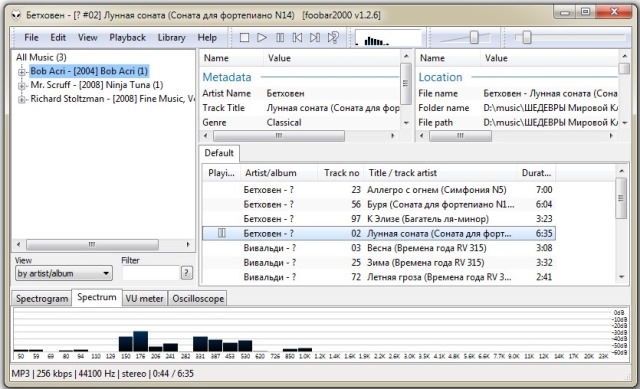This screenshot has width=640, height=389.
Task: Open the Help menu
Action: 207,38
